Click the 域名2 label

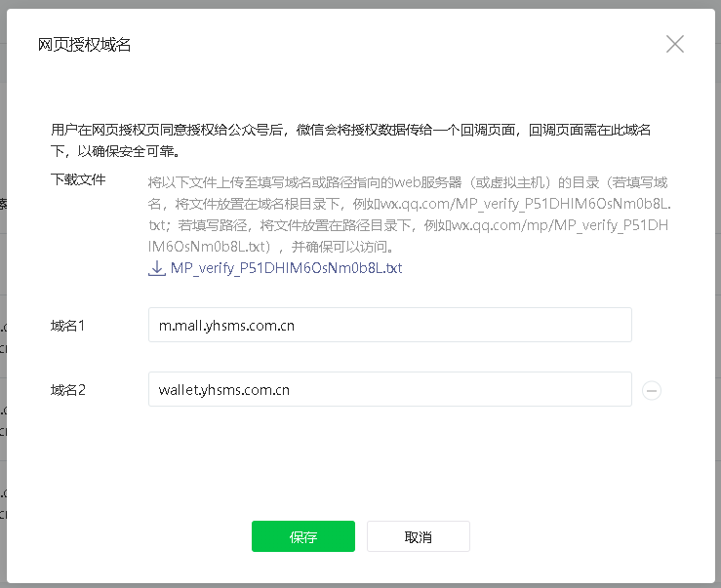(68, 390)
